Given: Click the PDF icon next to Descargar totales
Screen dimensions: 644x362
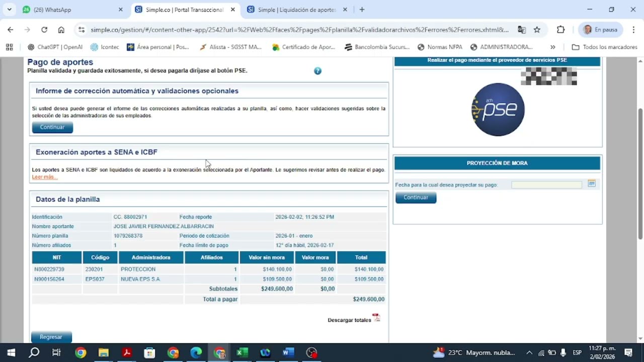Looking at the screenshot, I should (376, 318).
